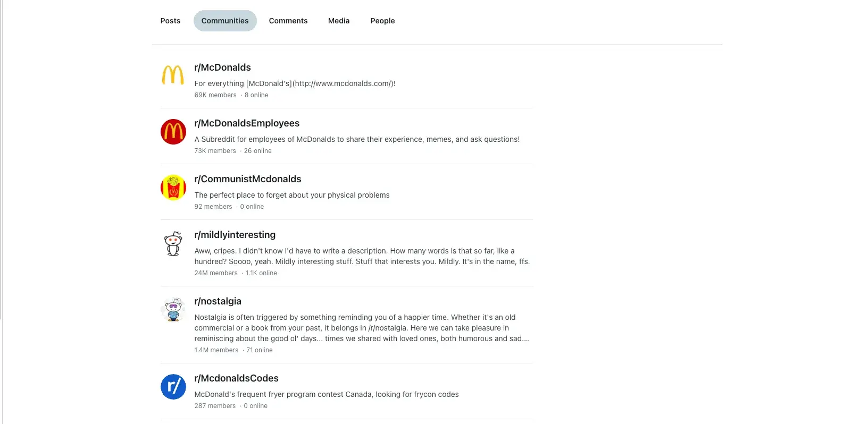The width and height of the screenshot is (868, 424).
Task: Switch to the Posts tab
Action: (170, 21)
